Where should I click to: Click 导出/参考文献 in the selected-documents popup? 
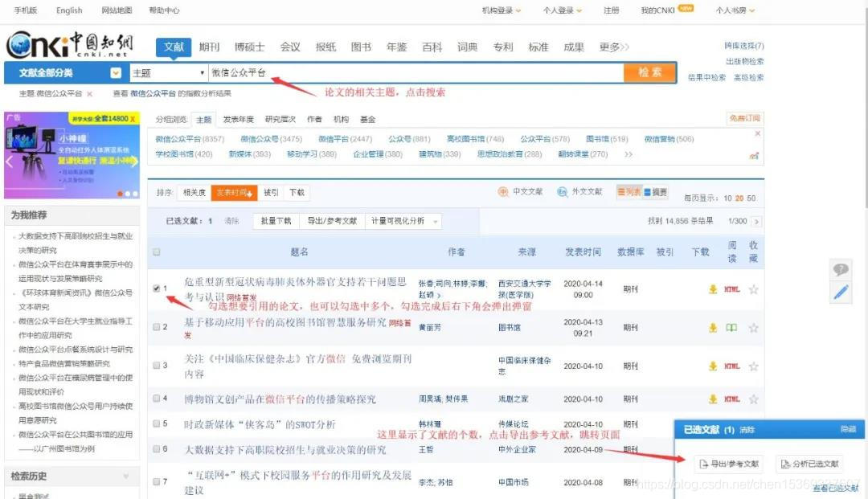coord(728,464)
